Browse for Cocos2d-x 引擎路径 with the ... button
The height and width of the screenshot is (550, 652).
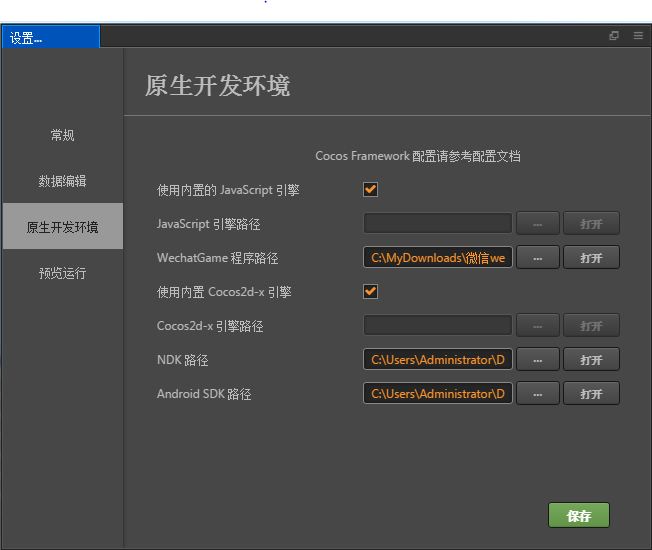coord(538,326)
